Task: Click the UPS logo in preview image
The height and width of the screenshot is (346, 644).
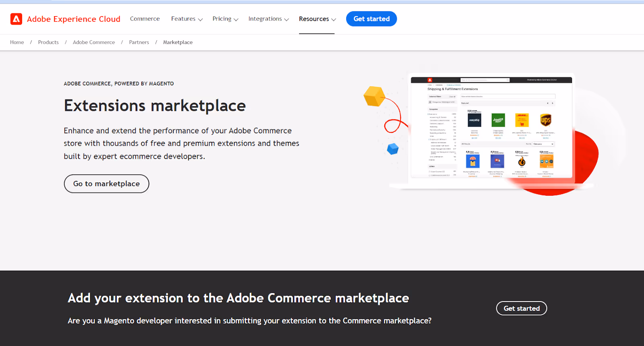Action: (546, 120)
